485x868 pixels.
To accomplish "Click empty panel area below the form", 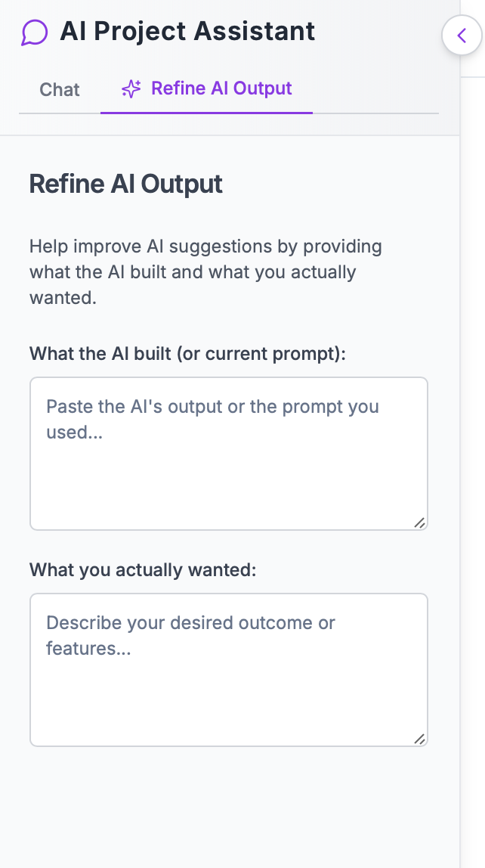I will pos(227,809).
